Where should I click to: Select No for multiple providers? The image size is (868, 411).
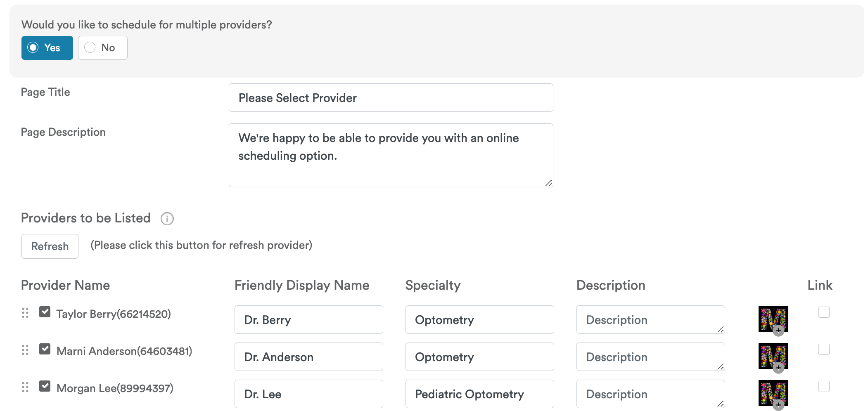point(102,48)
